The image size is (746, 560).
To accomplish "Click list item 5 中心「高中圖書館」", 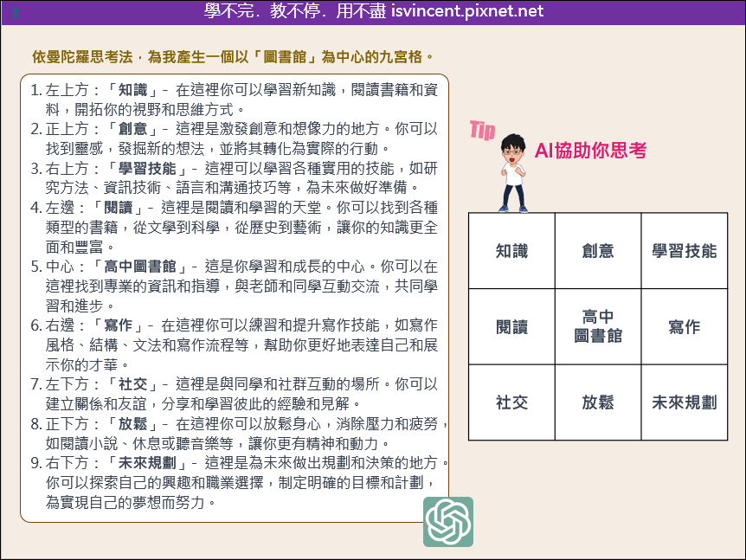I will (234, 286).
